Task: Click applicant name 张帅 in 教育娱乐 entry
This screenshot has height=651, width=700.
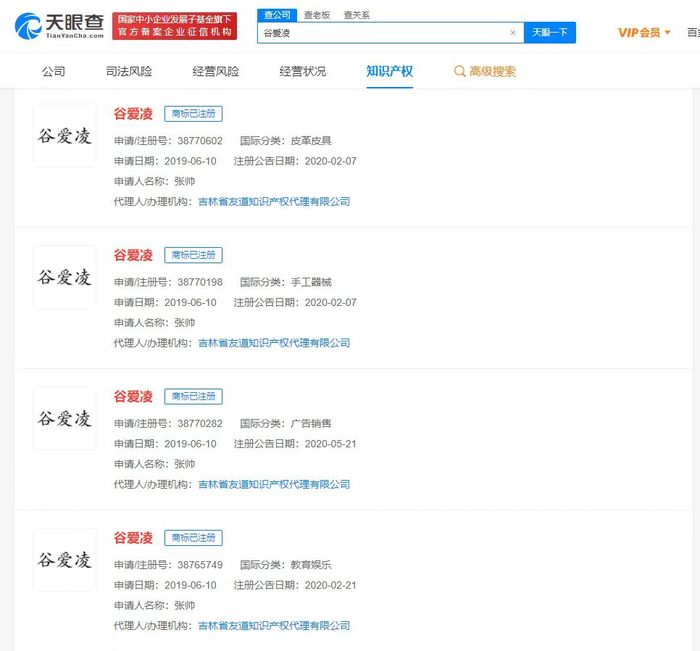Action: pyautogui.click(x=184, y=605)
